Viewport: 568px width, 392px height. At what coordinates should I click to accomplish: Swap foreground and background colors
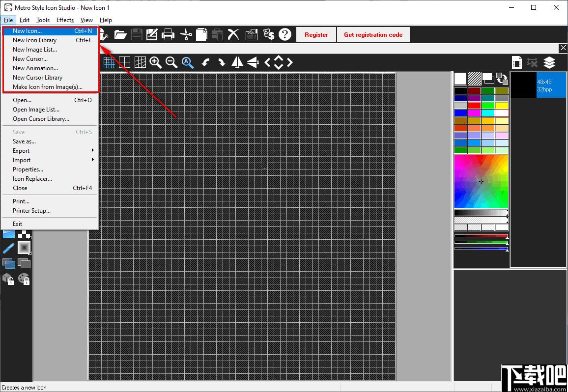click(502, 79)
